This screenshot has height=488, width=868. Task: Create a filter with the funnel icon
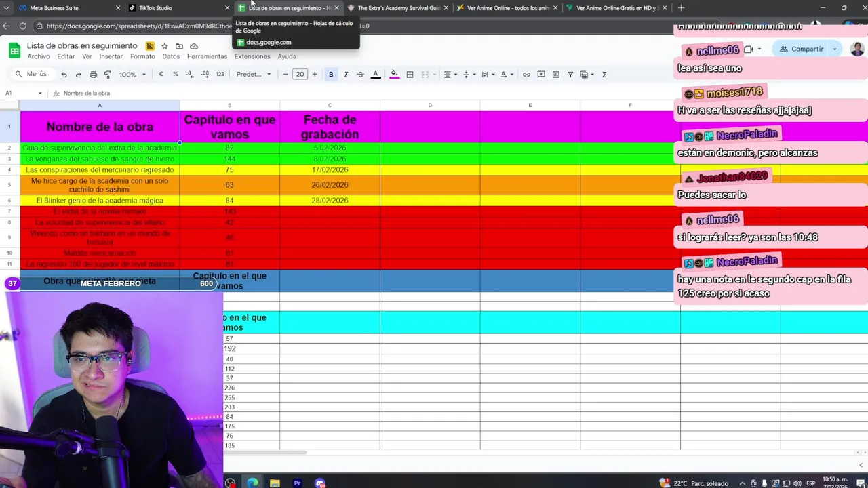pyautogui.click(x=570, y=75)
